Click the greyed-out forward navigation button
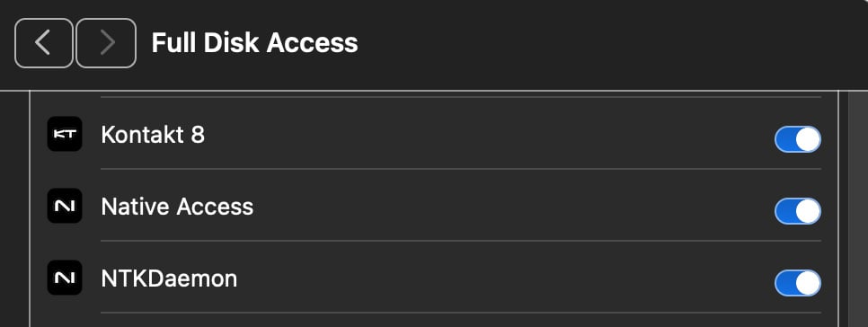Screen dimensions: 868x327 [106, 43]
